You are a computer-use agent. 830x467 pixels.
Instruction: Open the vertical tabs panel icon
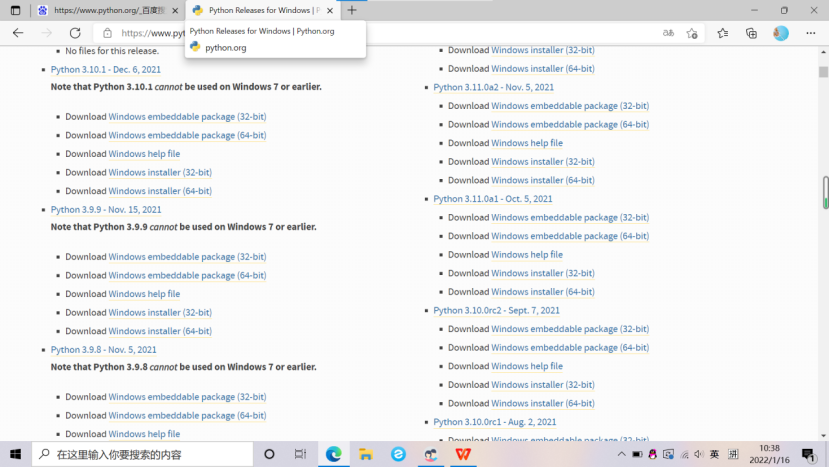click(x=15, y=10)
